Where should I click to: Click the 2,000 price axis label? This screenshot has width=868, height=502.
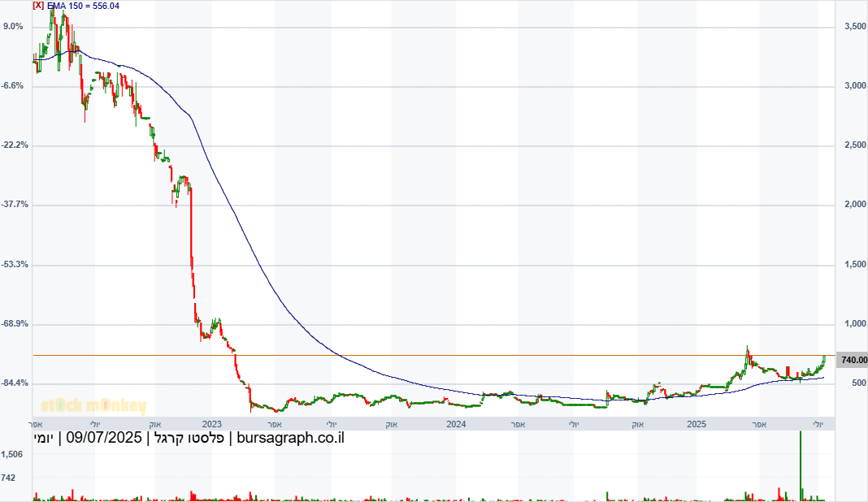[855, 204]
